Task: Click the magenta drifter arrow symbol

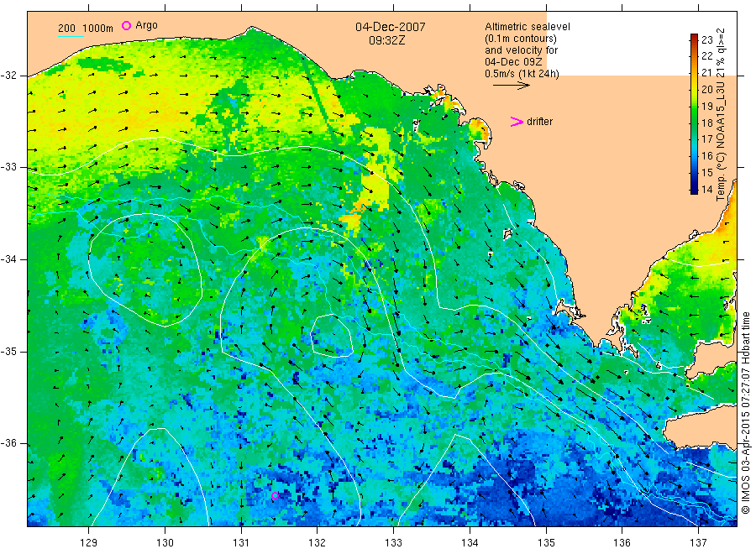Action: pos(517,122)
